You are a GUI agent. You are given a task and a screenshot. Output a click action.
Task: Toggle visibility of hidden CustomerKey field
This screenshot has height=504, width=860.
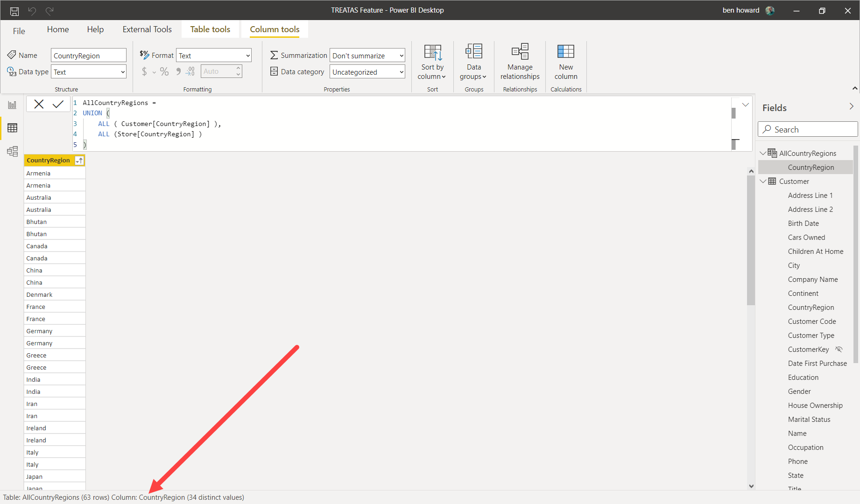(x=839, y=350)
